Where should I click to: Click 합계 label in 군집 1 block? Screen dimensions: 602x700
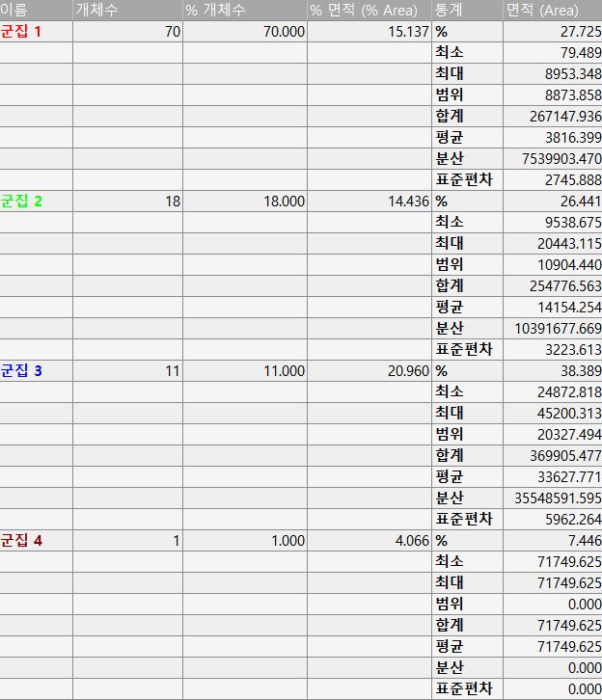tap(450, 116)
